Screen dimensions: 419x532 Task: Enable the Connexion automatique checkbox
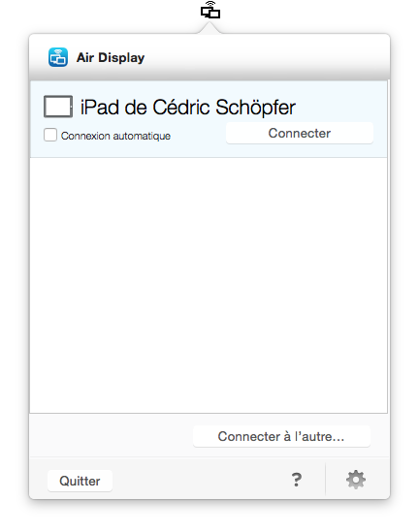click(50, 135)
